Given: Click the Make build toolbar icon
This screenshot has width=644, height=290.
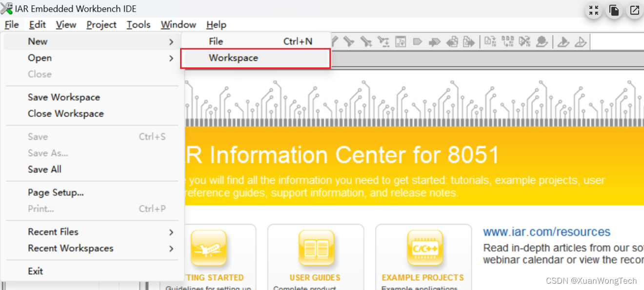Looking at the screenshot, I should (507, 42).
